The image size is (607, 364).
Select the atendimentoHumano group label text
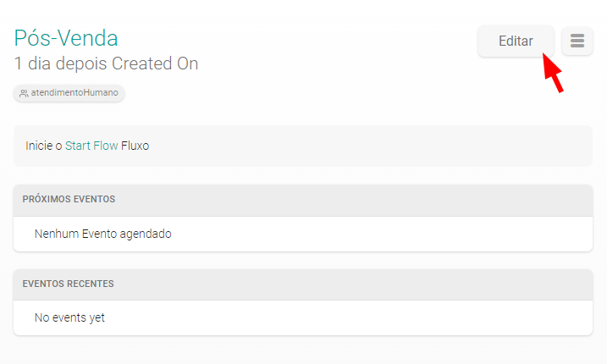[74, 93]
